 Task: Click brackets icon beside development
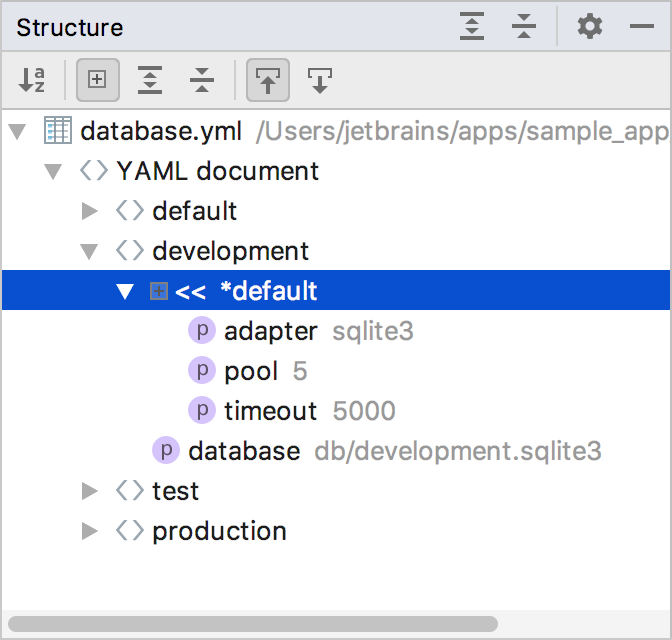point(130,250)
